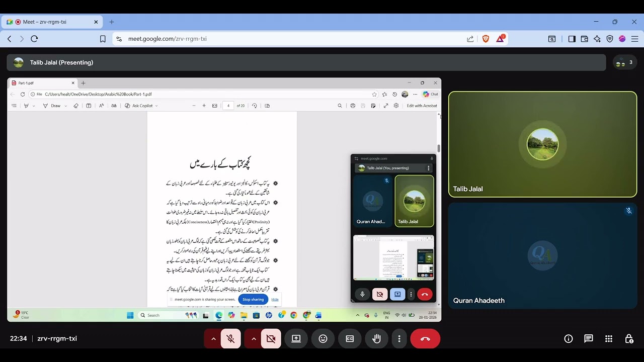
Task: Expand video settings arrow beside camera
Action: [x=254, y=339]
